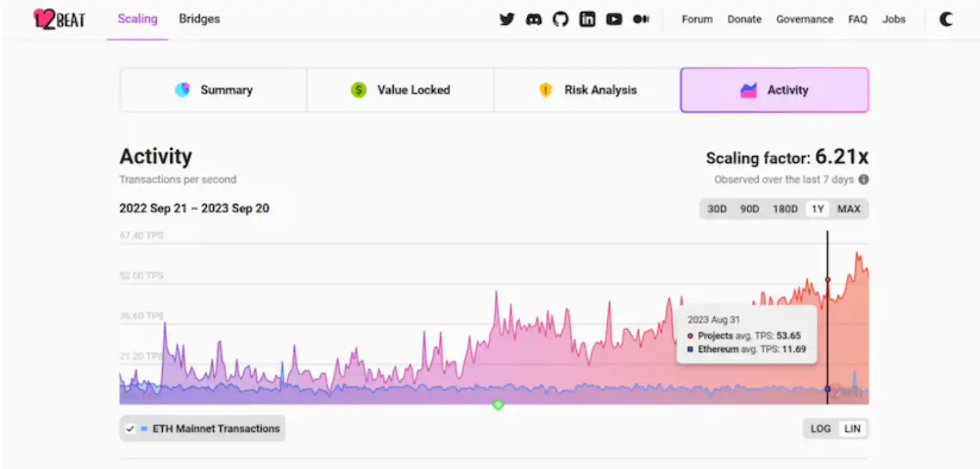Click the green diamond chart marker

tap(498, 405)
